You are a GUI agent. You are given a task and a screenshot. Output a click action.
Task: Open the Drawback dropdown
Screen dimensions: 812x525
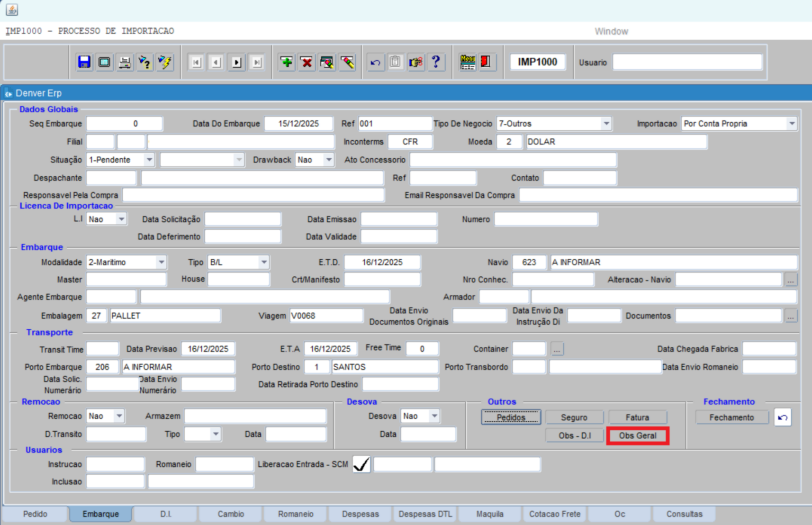[328, 160]
